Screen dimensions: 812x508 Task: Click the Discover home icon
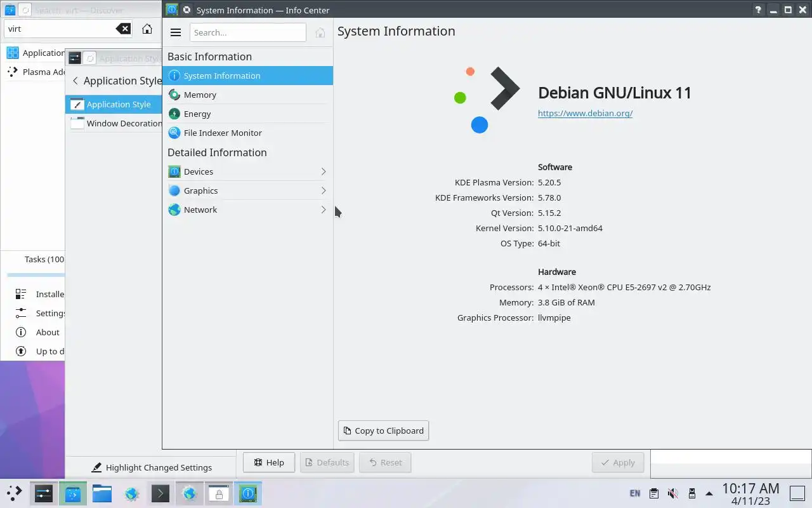[147, 29]
